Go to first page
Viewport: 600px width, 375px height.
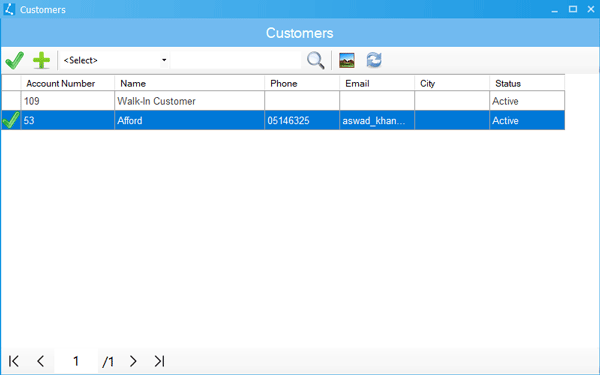pyautogui.click(x=14, y=361)
